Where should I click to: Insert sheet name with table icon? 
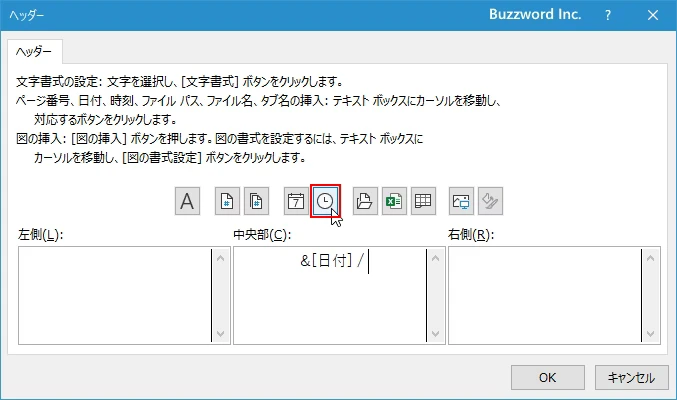424,201
